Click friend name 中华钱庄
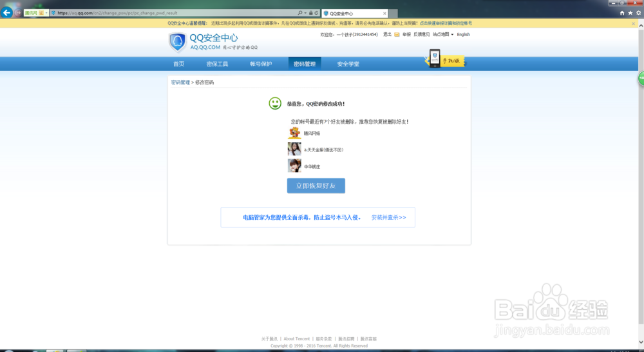The height and width of the screenshot is (352, 644). 312,166
